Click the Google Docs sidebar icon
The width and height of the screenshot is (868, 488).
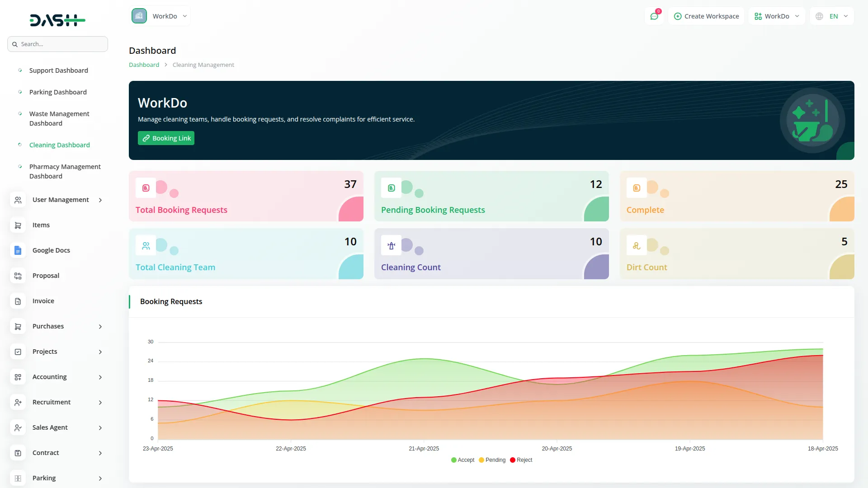(x=18, y=250)
